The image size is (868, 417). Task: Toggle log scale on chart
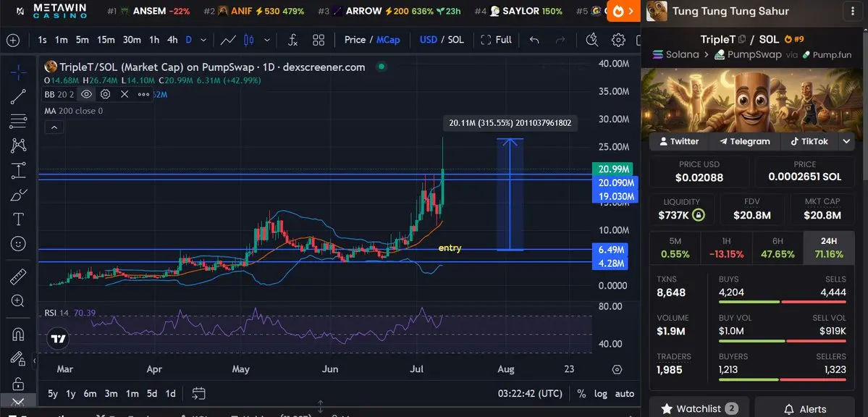pyautogui.click(x=601, y=394)
